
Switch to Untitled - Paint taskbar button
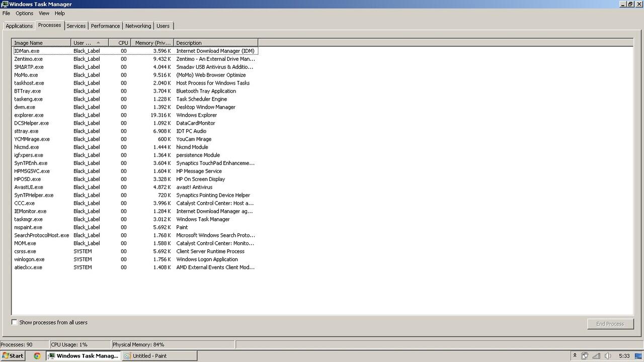[x=158, y=356]
